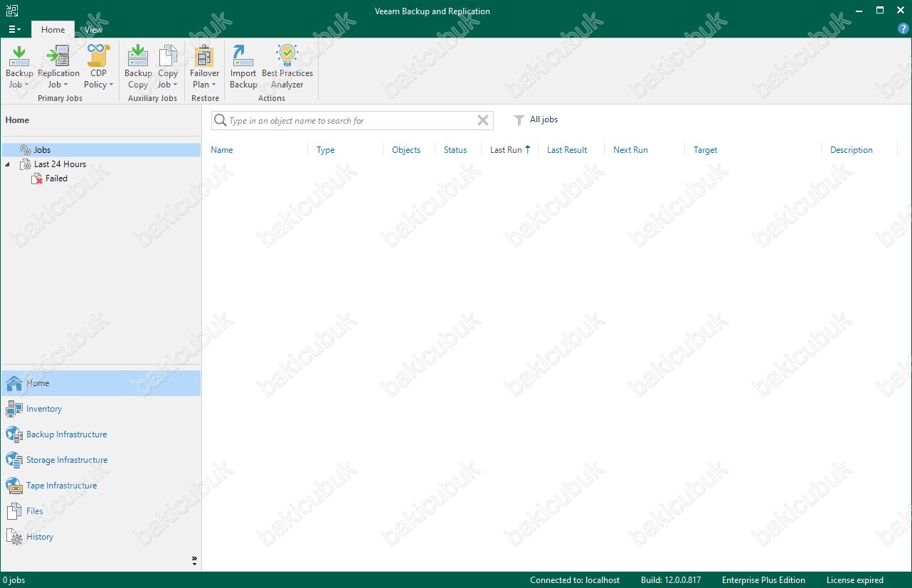The image size is (912, 588).
Task: Sort by the Name column header
Action: [x=222, y=150]
